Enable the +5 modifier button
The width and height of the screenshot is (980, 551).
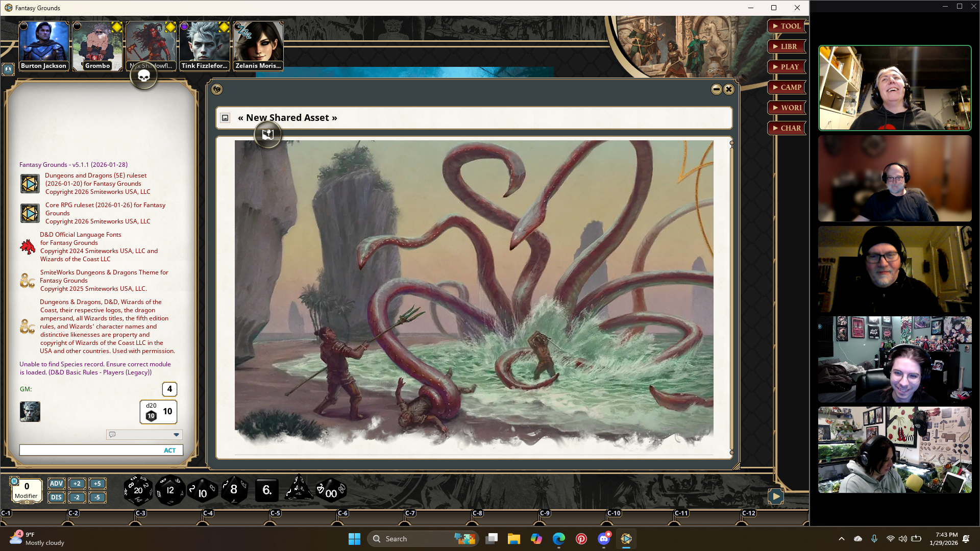(97, 484)
